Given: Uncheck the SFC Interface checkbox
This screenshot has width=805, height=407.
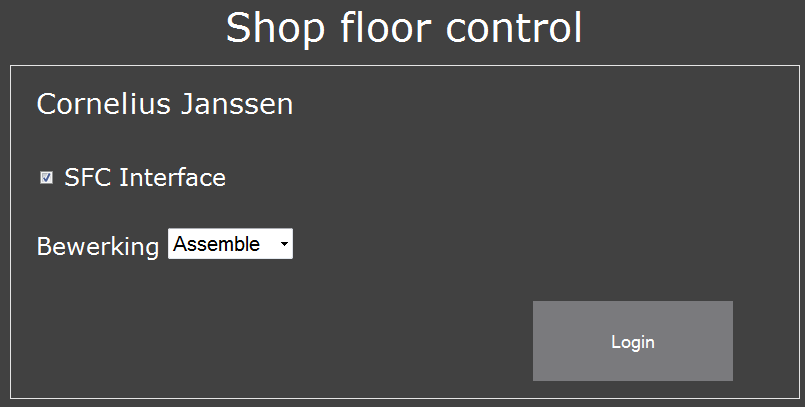Looking at the screenshot, I should click(x=46, y=178).
